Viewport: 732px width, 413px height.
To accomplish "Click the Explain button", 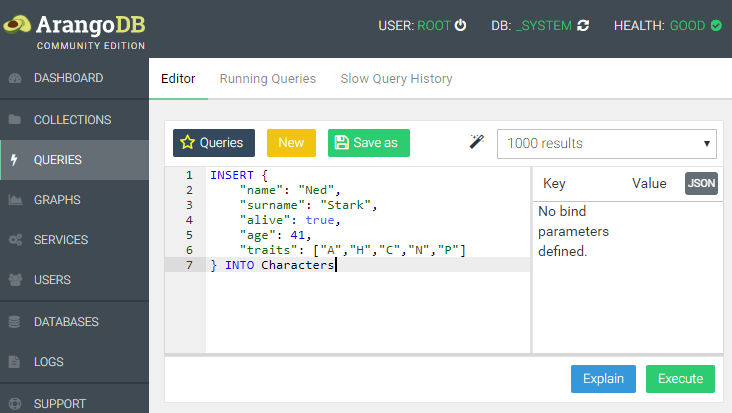I will (x=603, y=379).
